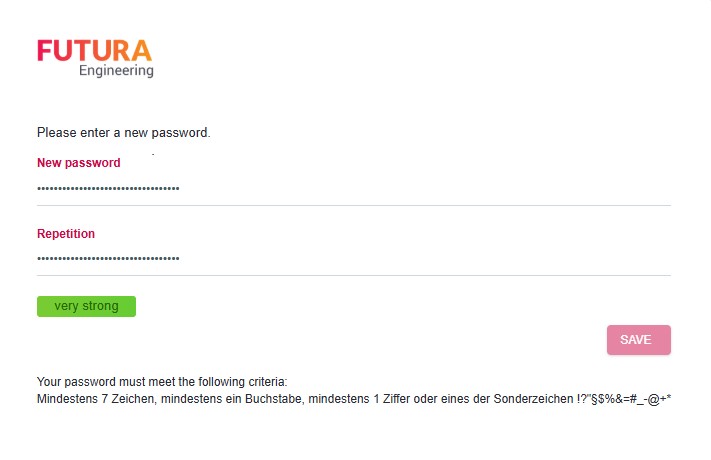Click the special characters list !?"§$%&=#_-@+*
Viewport: 711px width, 460px height.
click(x=626, y=399)
